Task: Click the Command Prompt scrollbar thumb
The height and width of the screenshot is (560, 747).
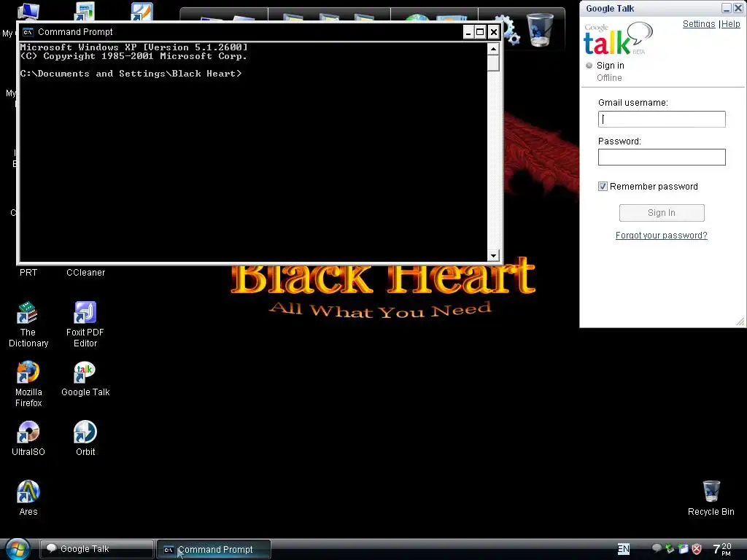Action: (x=494, y=63)
